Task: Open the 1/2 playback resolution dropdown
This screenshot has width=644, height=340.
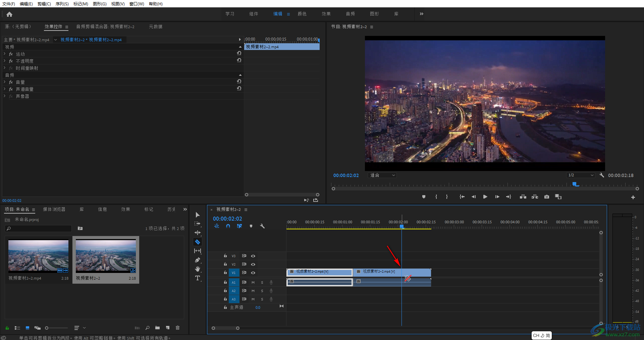Action: [581, 175]
